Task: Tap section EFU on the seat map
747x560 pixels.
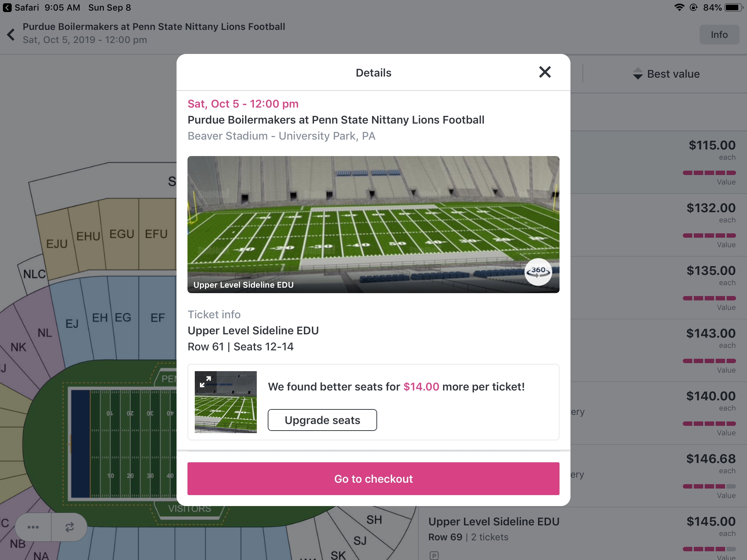Action: [156, 234]
